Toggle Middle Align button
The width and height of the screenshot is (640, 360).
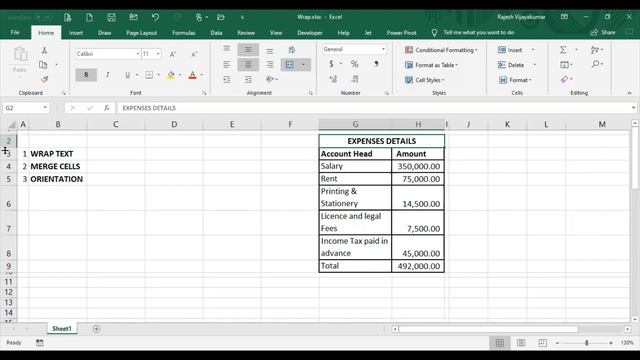(248, 49)
